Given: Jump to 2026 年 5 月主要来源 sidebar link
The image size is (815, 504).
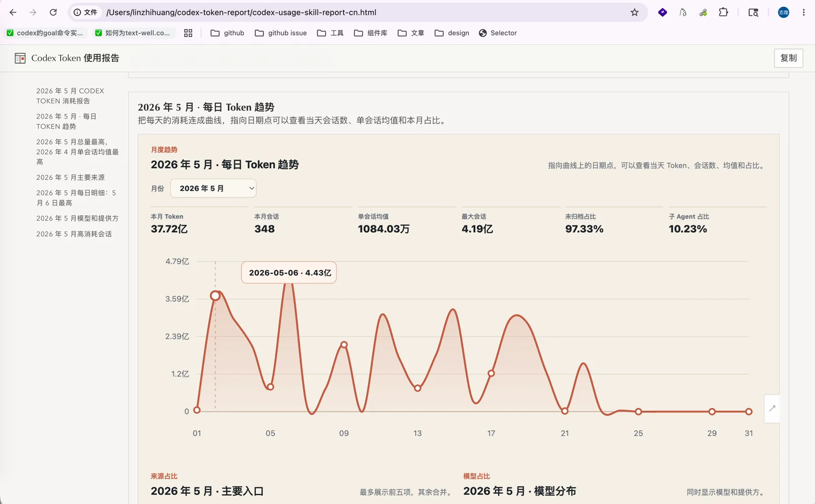Looking at the screenshot, I should coord(70,178).
